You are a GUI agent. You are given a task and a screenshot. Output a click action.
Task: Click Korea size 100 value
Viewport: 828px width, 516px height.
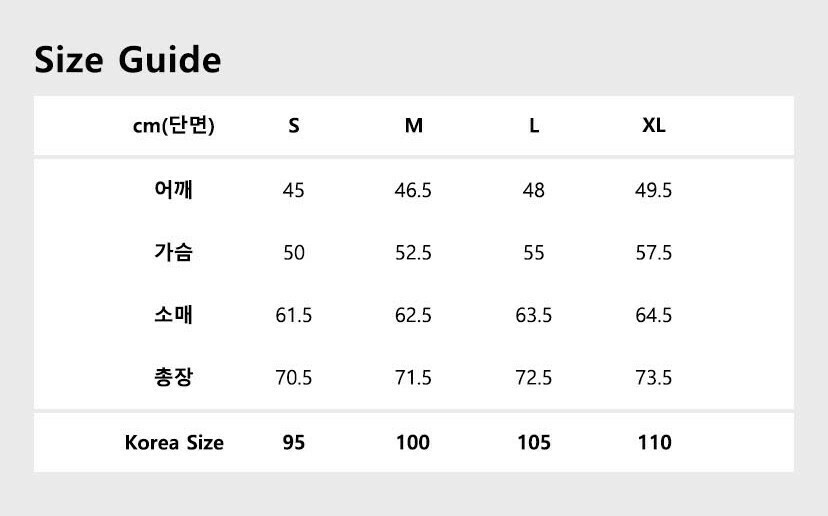(x=413, y=443)
